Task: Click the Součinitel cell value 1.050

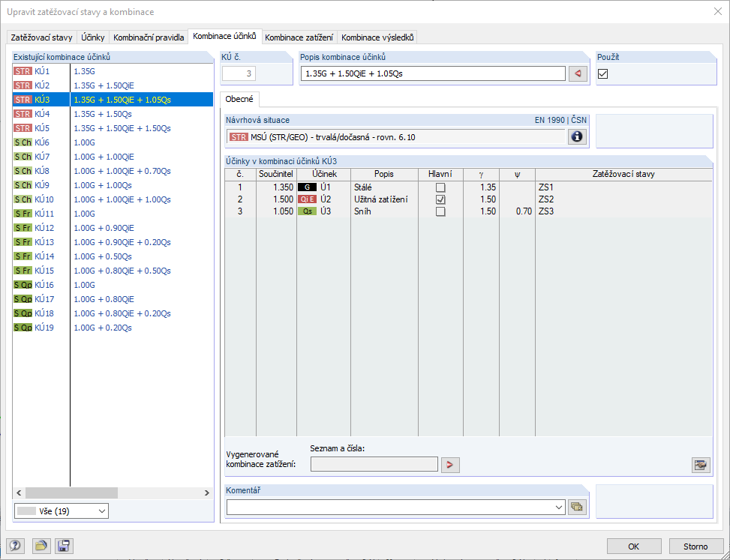Action: coord(276,211)
